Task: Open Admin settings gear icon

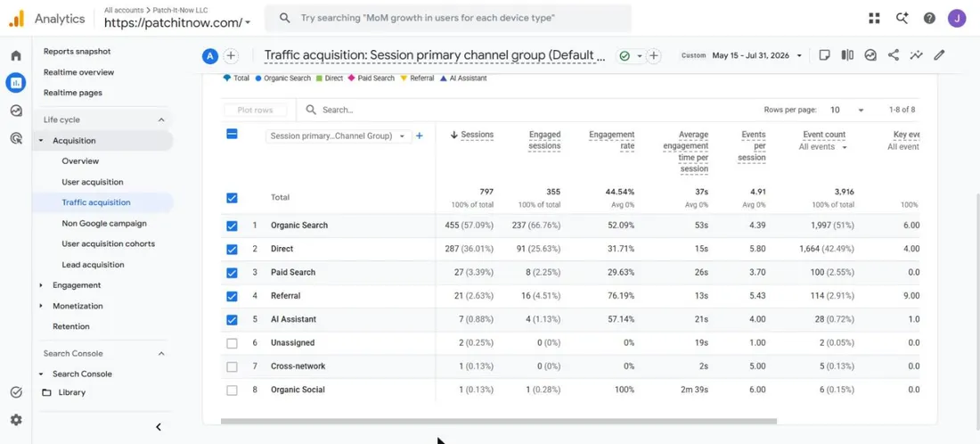Action: pos(16,420)
